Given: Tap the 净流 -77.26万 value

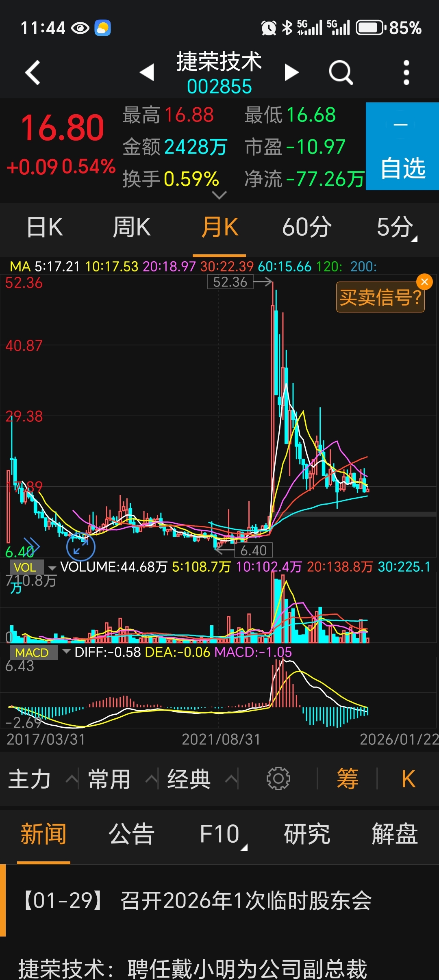Looking at the screenshot, I should click(324, 179).
